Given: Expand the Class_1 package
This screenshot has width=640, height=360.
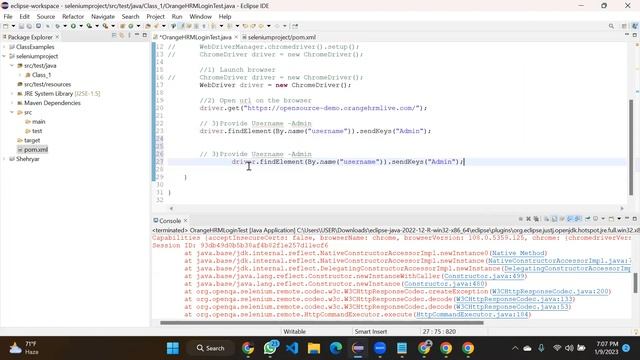Looking at the screenshot, I should pyautogui.click(x=20, y=75).
